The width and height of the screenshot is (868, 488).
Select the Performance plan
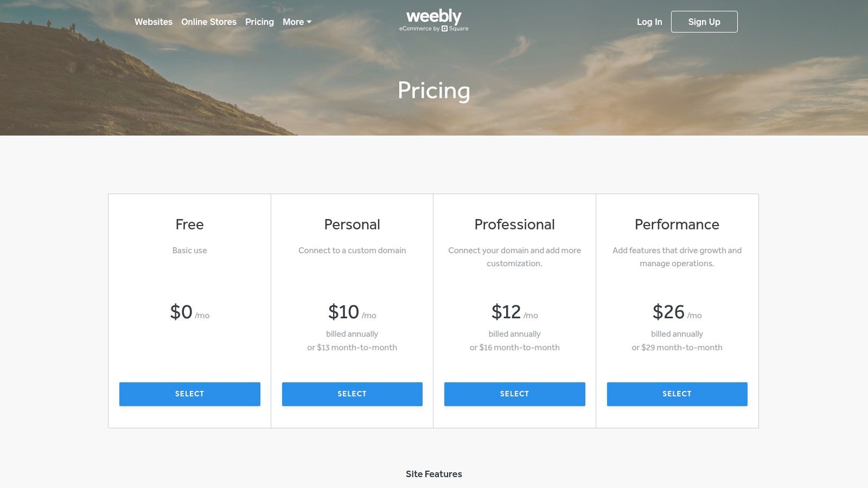(x=676, y=394)
